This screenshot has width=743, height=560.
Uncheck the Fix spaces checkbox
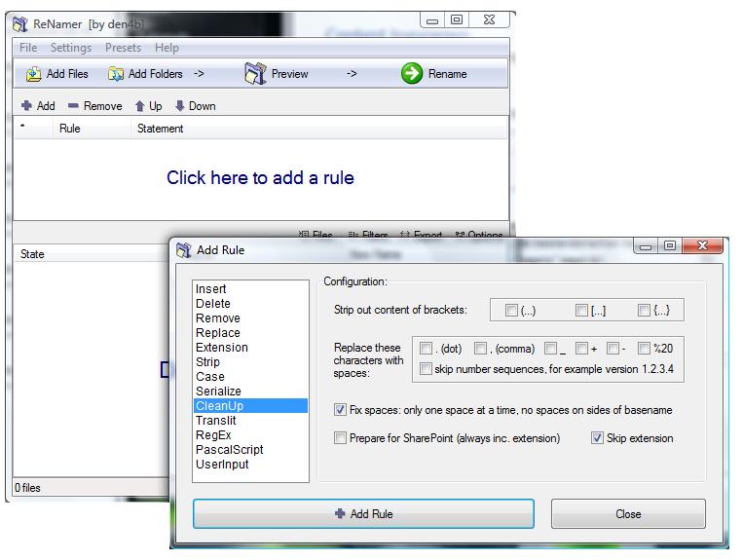pos(340,409)
